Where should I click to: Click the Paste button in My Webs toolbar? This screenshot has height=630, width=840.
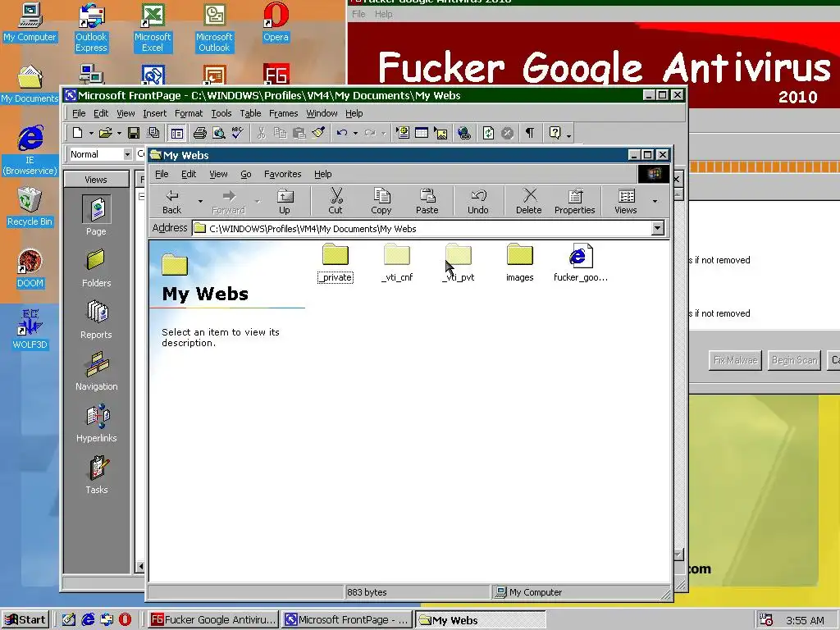[x=427, y=202]
